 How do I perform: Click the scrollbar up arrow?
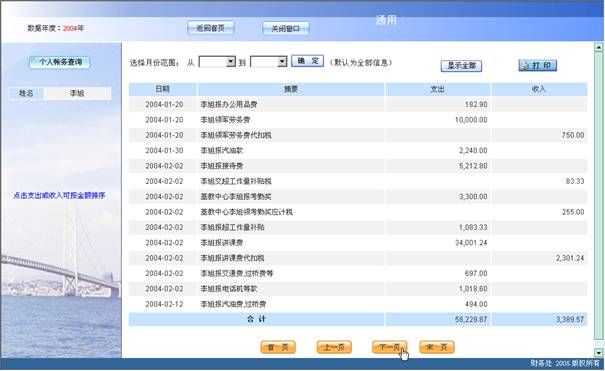tap(598, 47)
